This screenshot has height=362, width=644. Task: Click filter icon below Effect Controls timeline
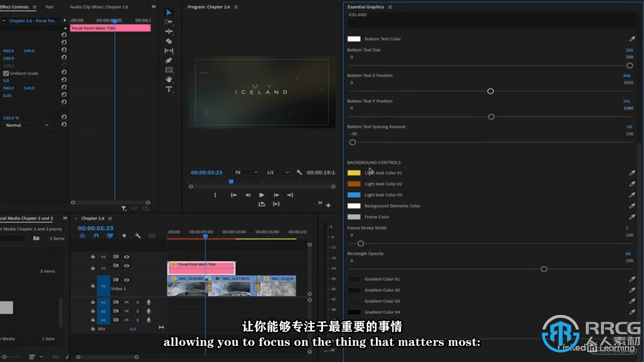tap(124, 208)
